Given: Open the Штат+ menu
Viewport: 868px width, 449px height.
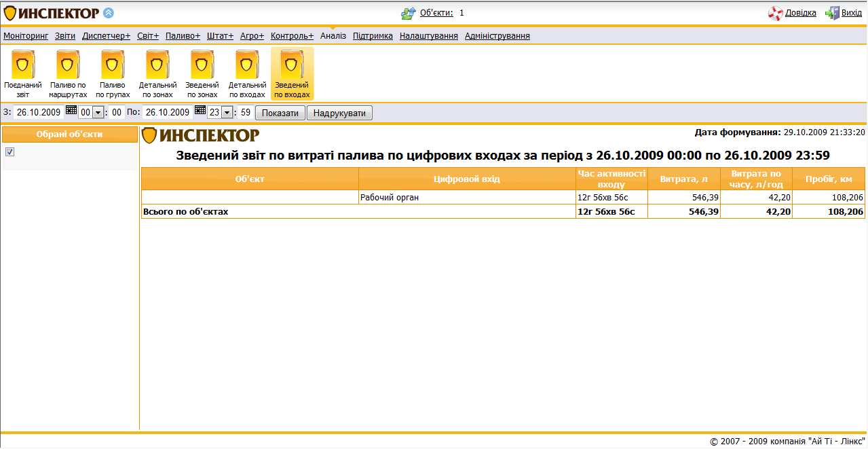Looking at the screenshot, I should pyautogui.click(x=221, y=36).
